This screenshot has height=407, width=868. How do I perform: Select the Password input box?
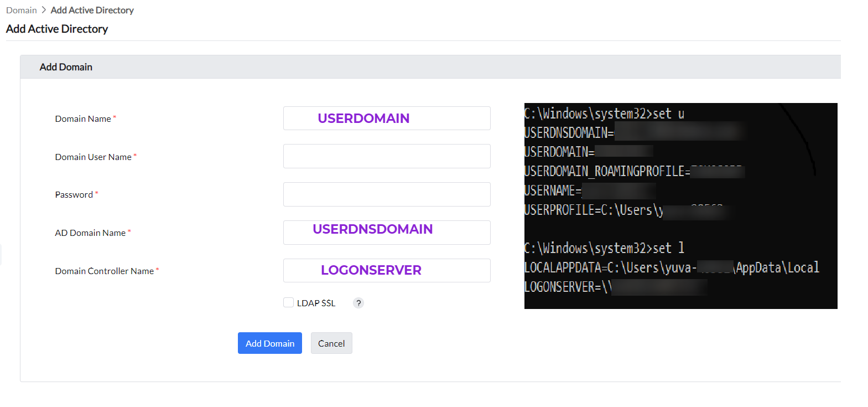coord(386,194)
